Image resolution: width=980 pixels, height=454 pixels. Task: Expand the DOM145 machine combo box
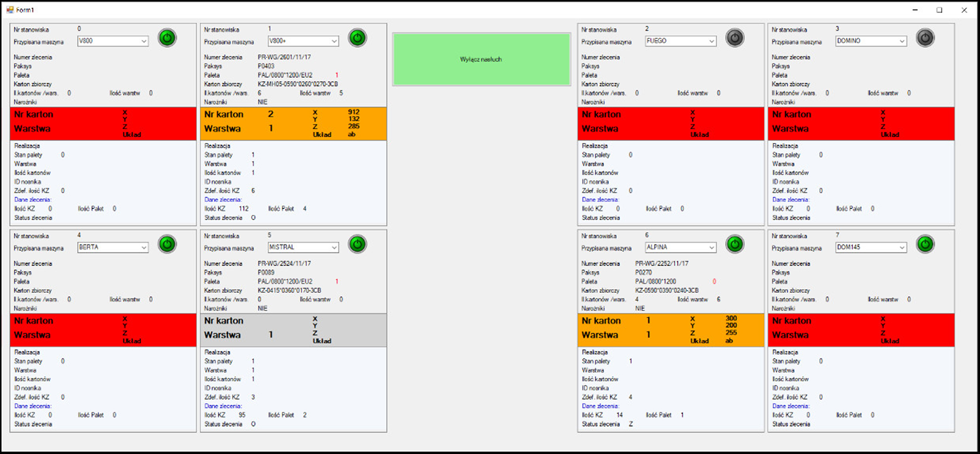tap(902, 248)
